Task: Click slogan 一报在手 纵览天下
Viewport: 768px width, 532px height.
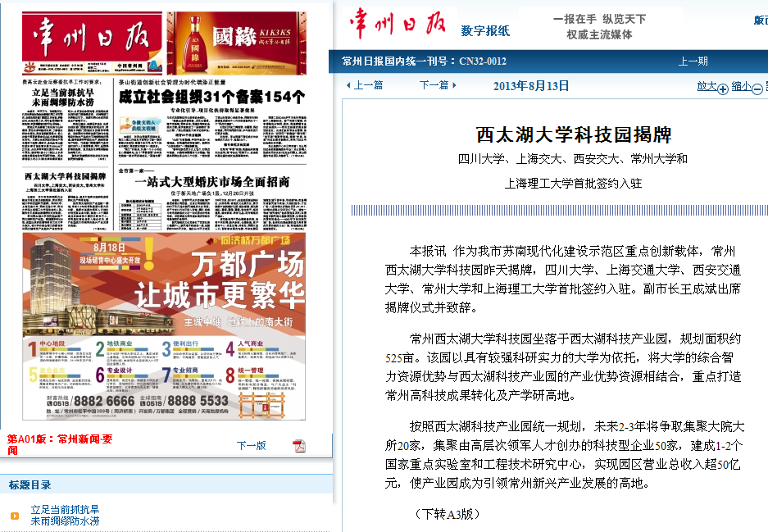Action: (x=599, y=19)
